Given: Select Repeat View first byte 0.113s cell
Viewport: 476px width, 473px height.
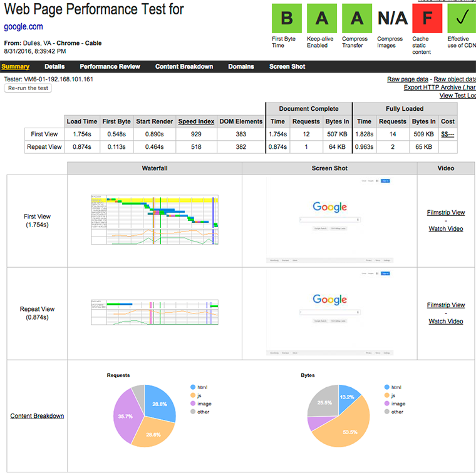Looking at the screenshot, I should coord(116,147).
